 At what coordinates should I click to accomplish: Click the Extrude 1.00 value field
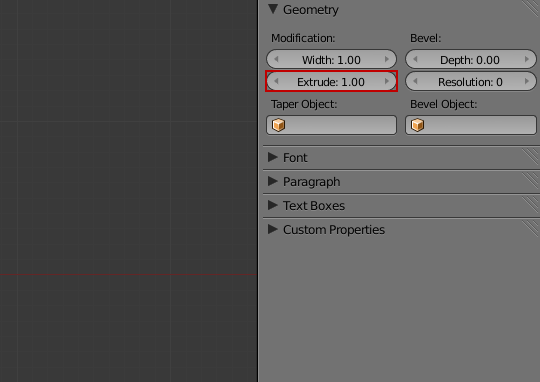(331, 81)
